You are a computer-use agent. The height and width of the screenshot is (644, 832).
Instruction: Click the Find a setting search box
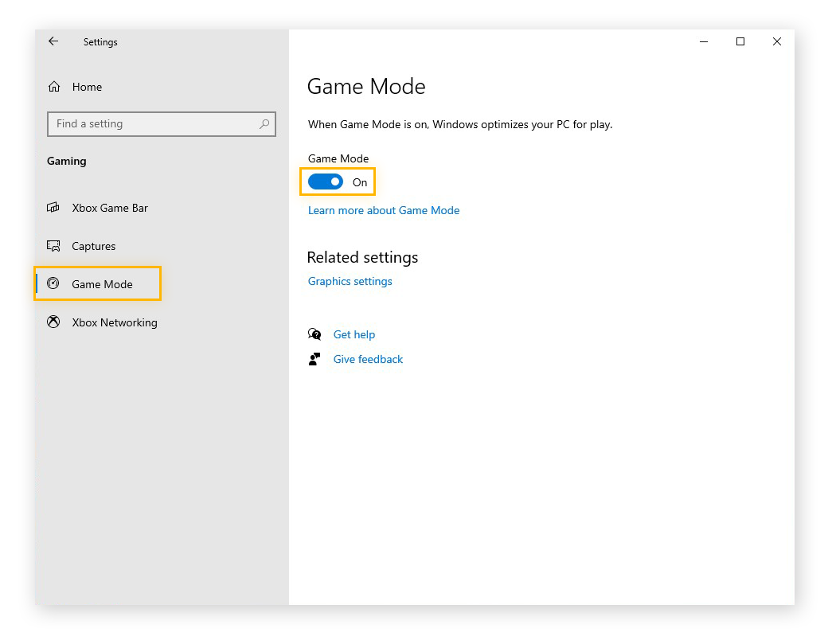click(x=151, y=124)
